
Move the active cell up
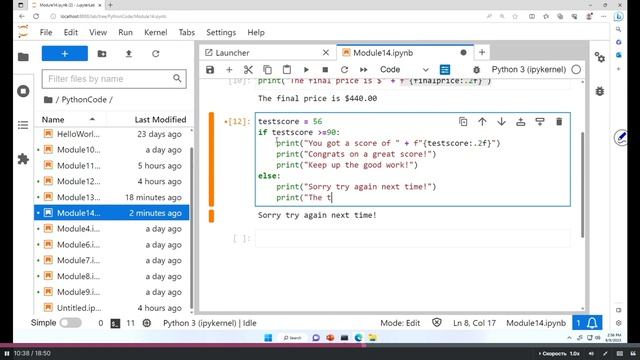(x=482, y=122)
